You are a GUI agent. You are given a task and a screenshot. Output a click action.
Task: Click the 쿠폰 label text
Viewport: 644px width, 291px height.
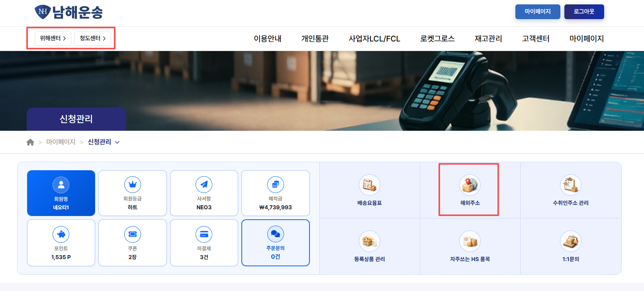tap(133, 248)
